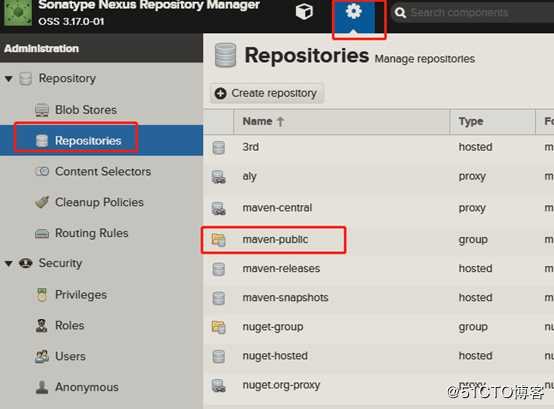The height and width of the screenshot is (409, 554).
Task: Collapse the Repository tree section
Action: click(x=9, y=79)
